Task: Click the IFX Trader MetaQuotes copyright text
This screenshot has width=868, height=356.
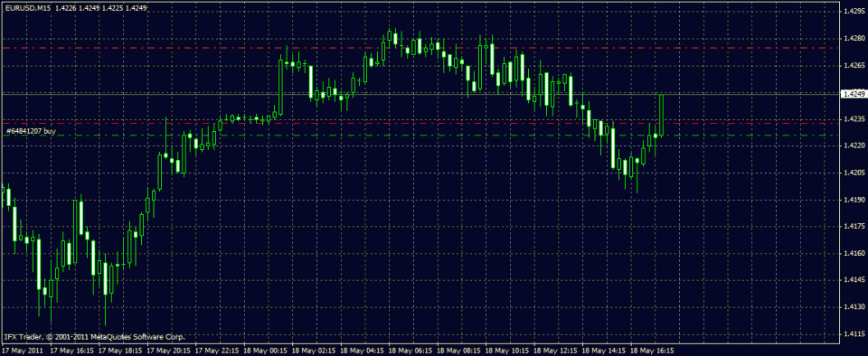Action: 94,336
